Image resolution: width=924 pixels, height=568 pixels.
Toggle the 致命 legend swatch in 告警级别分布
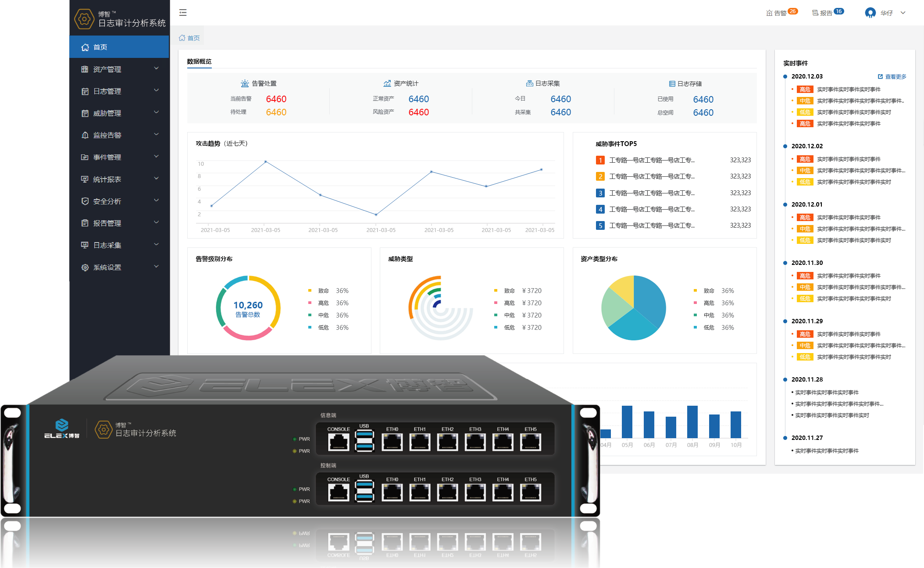click(310, 291)
